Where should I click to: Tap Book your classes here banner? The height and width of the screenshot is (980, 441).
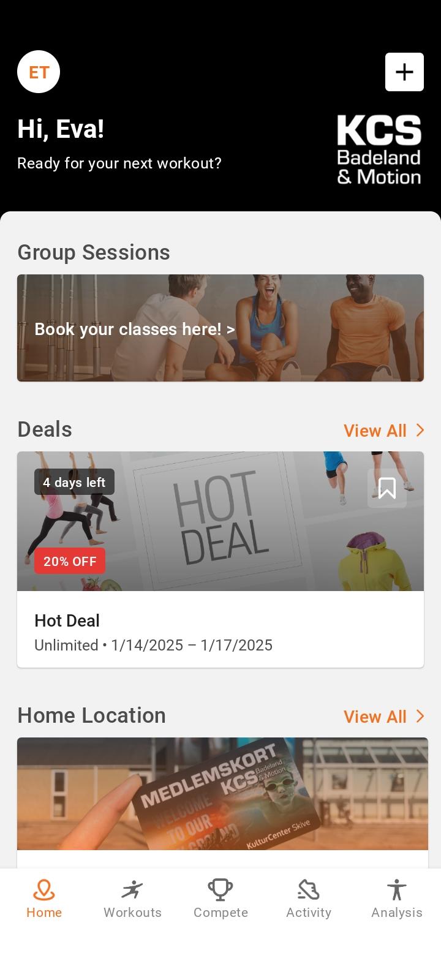(x=221, y=328)
